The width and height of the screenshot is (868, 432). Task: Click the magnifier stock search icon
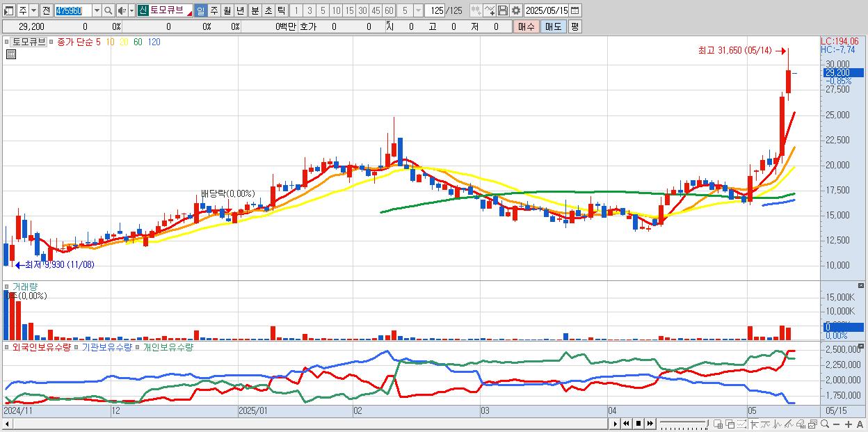tap(108, 10)
